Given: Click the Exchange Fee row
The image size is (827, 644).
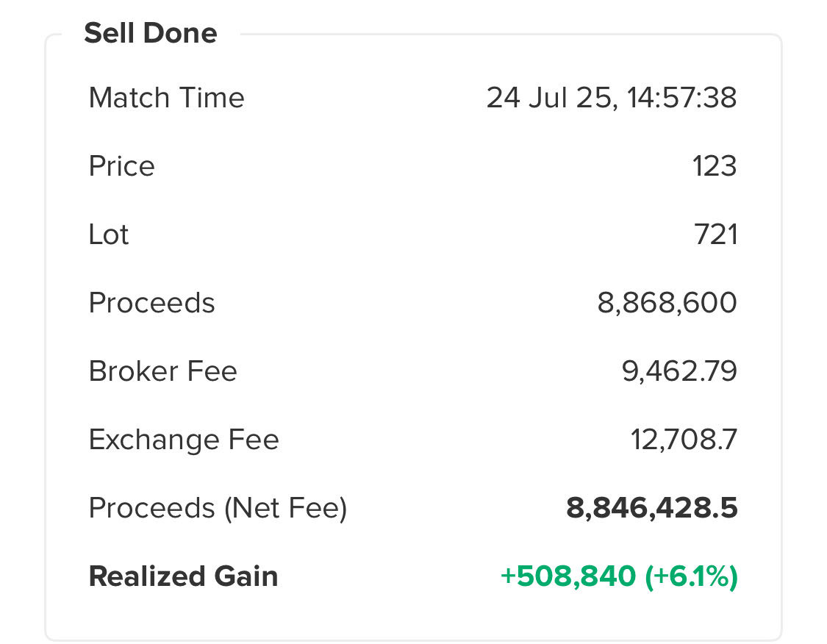Looking at the screenshot, I should (x=413, y=440).
